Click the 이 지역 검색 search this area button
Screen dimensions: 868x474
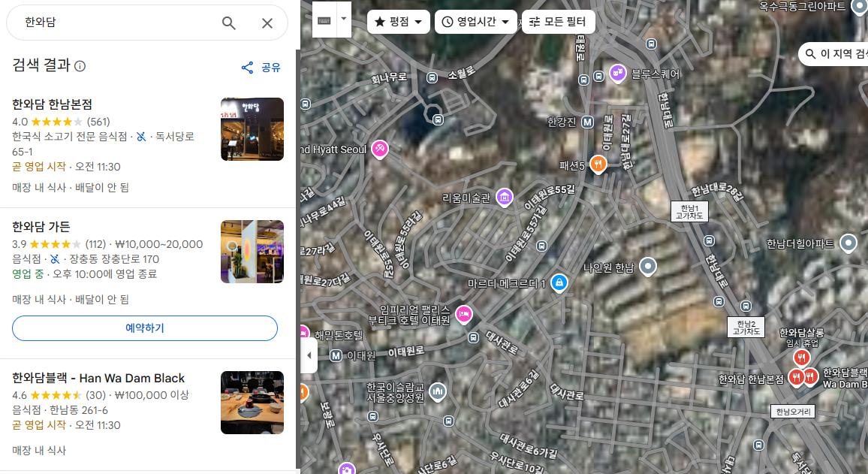835,54
